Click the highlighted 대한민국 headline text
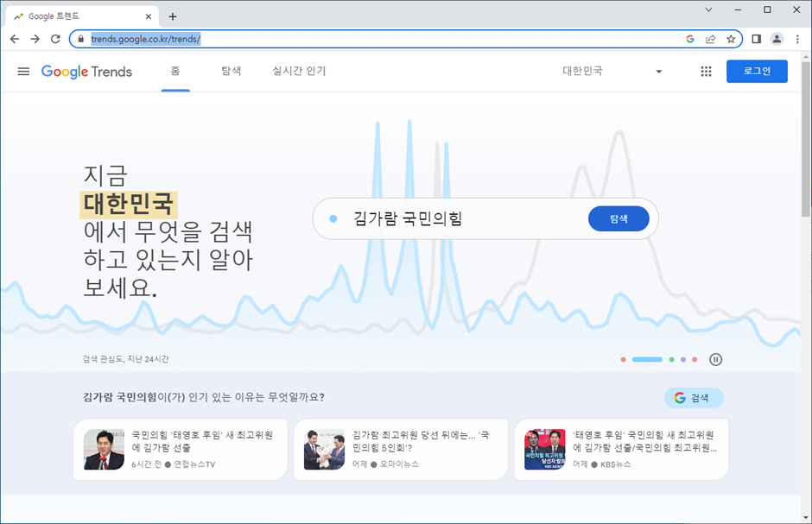Viewport: 812px width, 524px height. (129, 204)
